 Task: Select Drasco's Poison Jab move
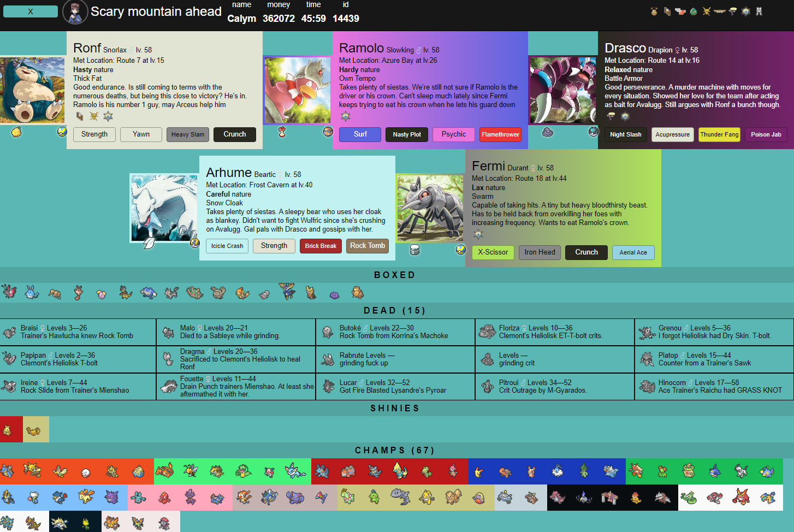[766, 134]
